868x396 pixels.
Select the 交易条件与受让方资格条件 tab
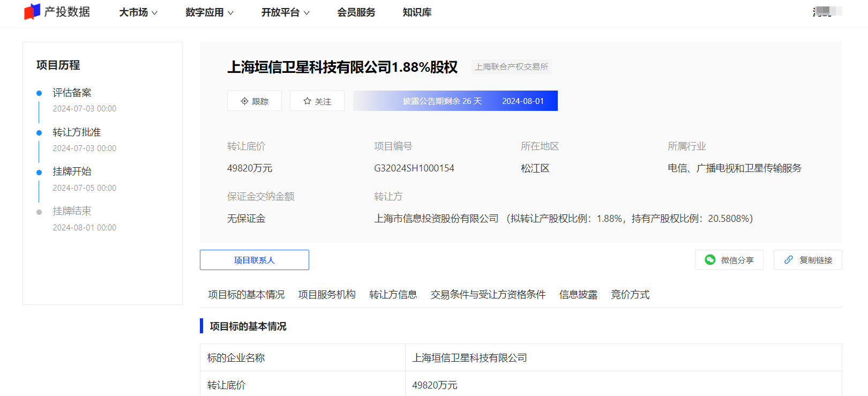point(488,295)
